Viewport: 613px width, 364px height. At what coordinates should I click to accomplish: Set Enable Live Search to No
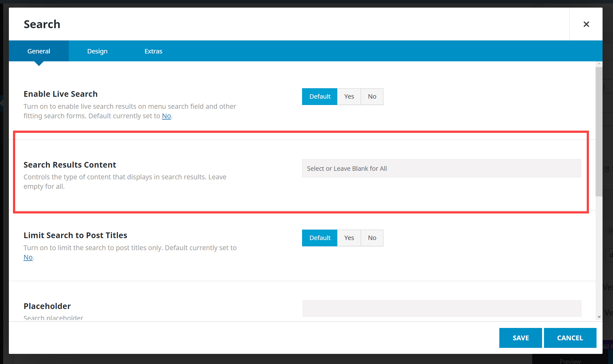click(372, 96)
